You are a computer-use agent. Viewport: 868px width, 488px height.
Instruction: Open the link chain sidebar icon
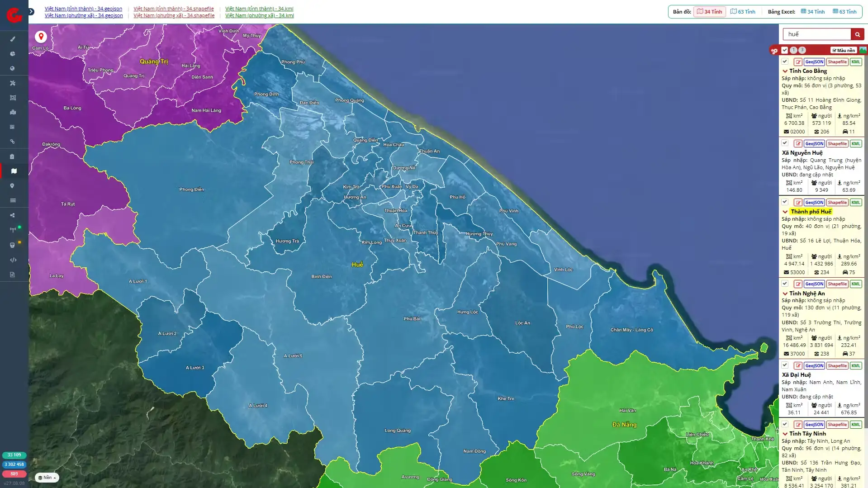(x=13, y=142)
